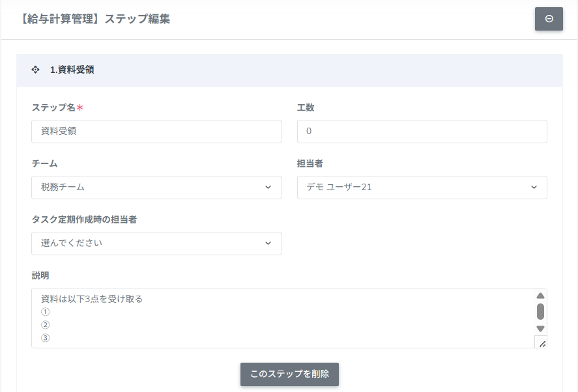Screen dimensions: 578x392
Task: Click the チーム field label
Action: point(44,163)
